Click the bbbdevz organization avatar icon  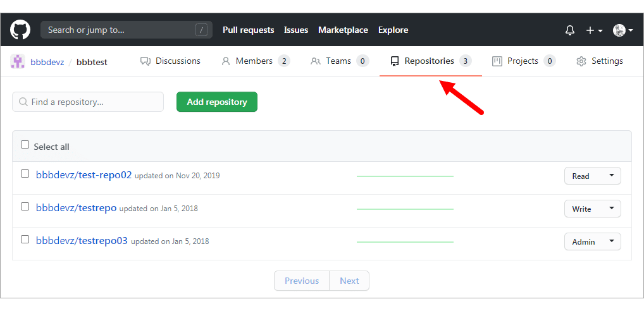[x=18, y=61]
